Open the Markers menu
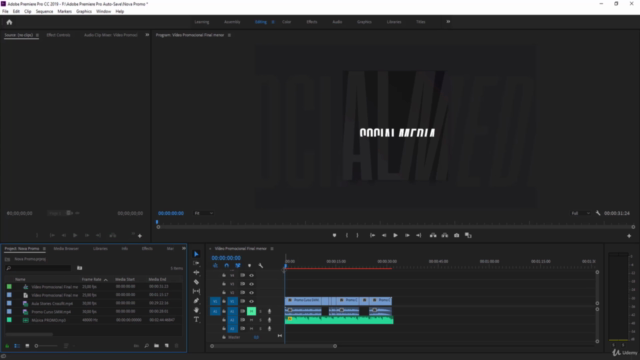 pos(64,11)
